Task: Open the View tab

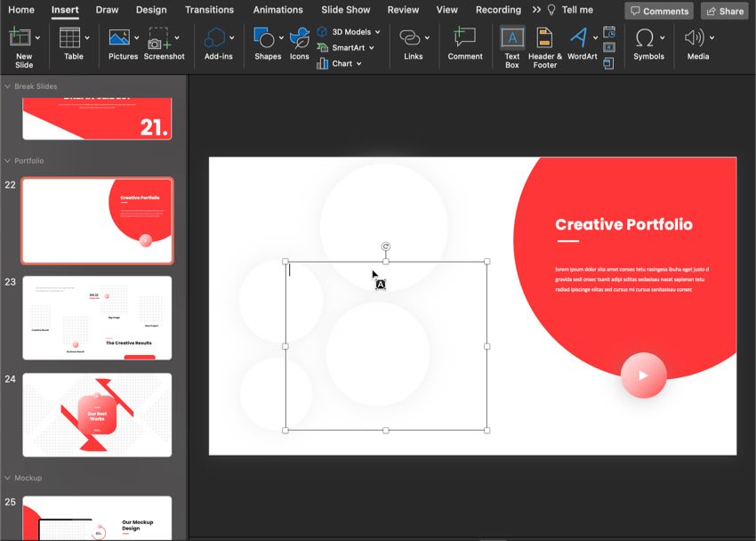Action: (x=447, y=10)
